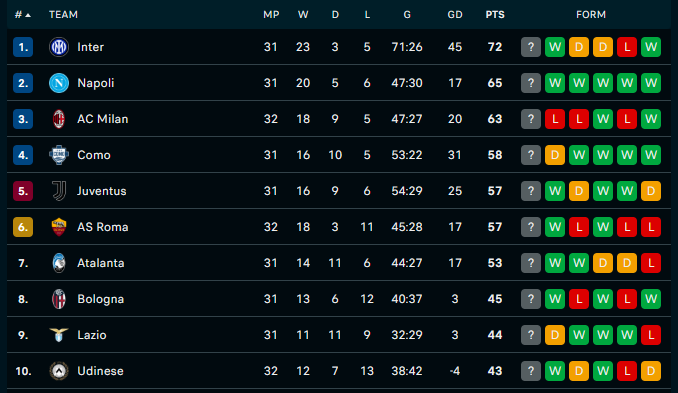Click the Udinese club badge
The image size is (678, 393).
click(59, 371)
